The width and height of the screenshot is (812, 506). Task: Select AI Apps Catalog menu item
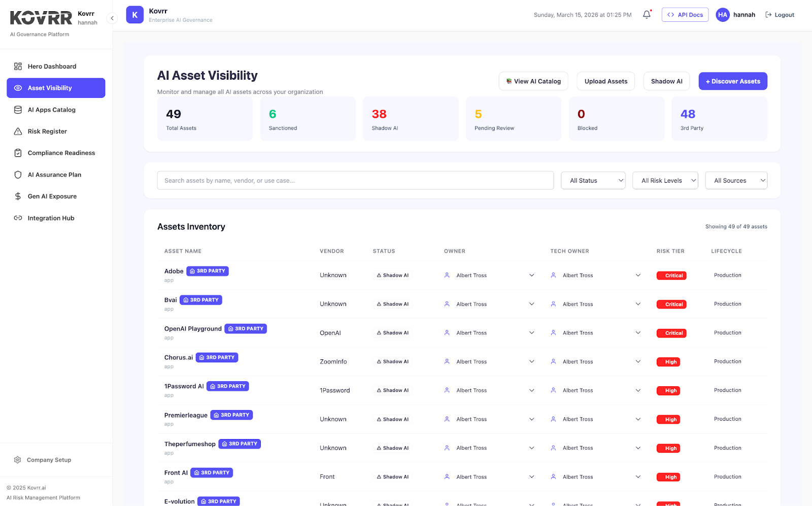point(56,110)
